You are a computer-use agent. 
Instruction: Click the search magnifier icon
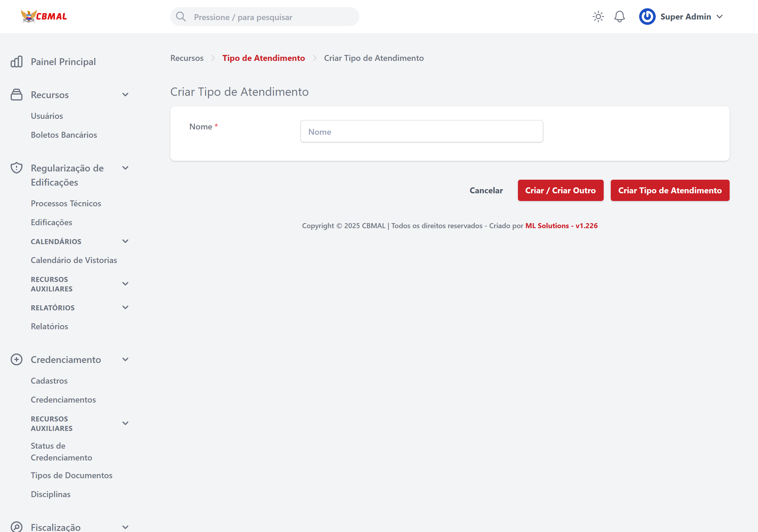click(181, 17)
